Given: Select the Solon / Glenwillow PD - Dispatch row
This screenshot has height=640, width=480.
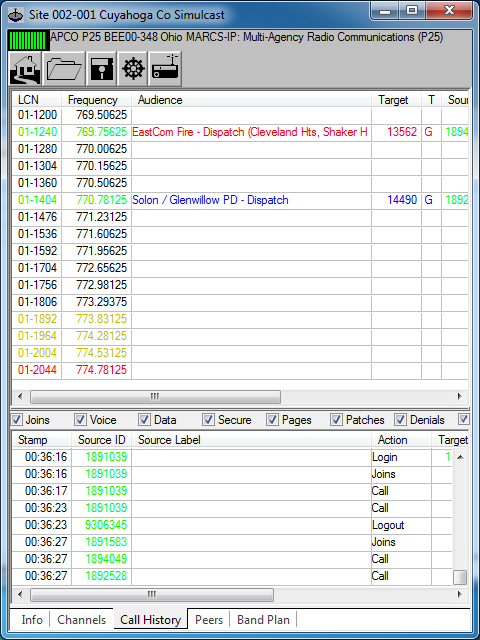Looking at the screenshot, I should pyautogui.click(x=240, y=200).
